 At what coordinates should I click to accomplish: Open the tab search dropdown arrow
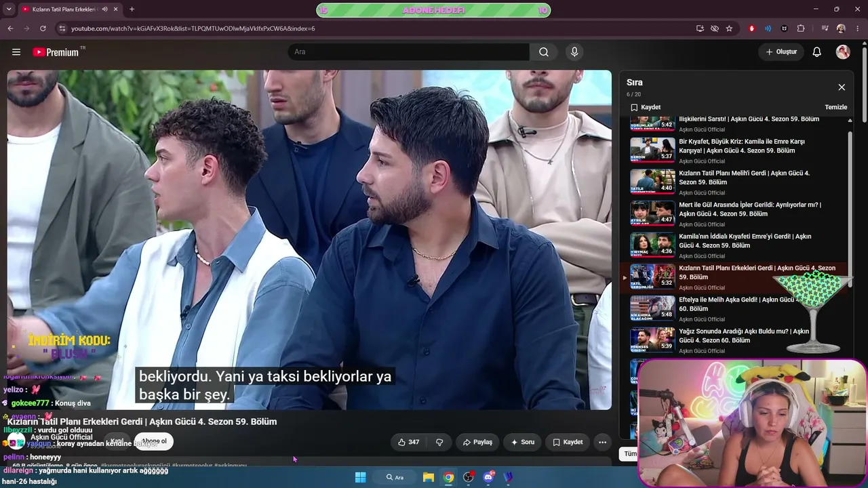pos(9,9)
